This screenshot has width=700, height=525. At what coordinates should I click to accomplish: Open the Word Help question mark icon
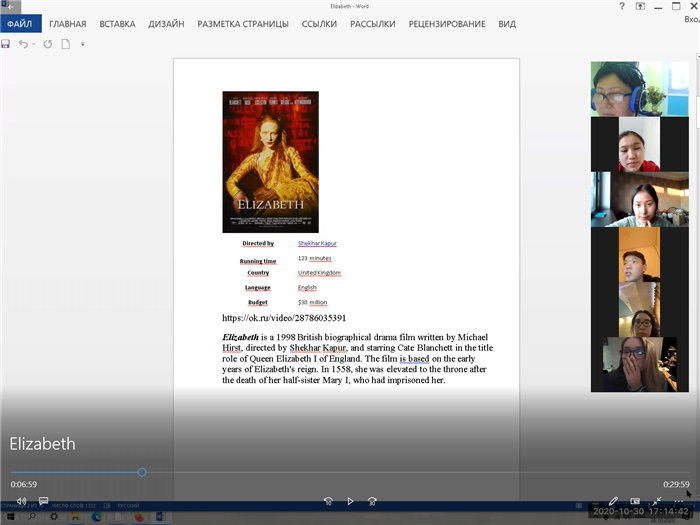623,6
